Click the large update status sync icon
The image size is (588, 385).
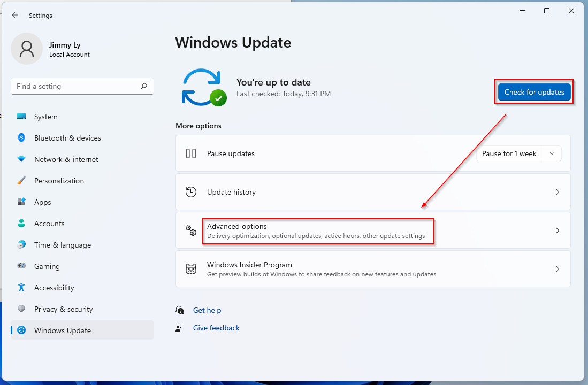click(204, 87)
